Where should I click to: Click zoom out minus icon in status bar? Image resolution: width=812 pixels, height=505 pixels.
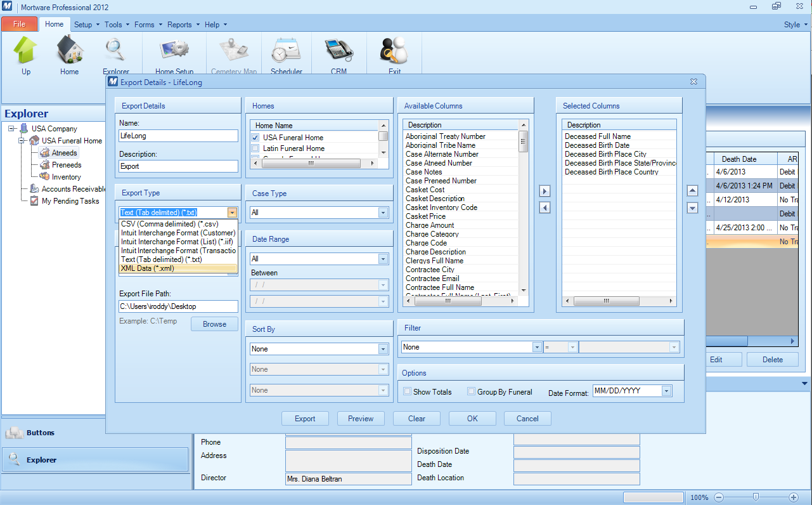pos(719,497)
